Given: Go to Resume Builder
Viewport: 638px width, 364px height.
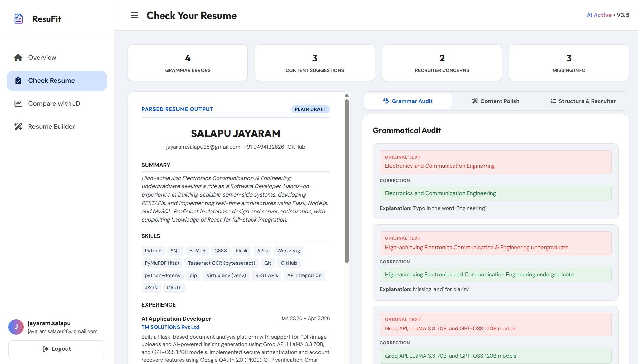Looking at the screenshot, I should click(57, 127).
